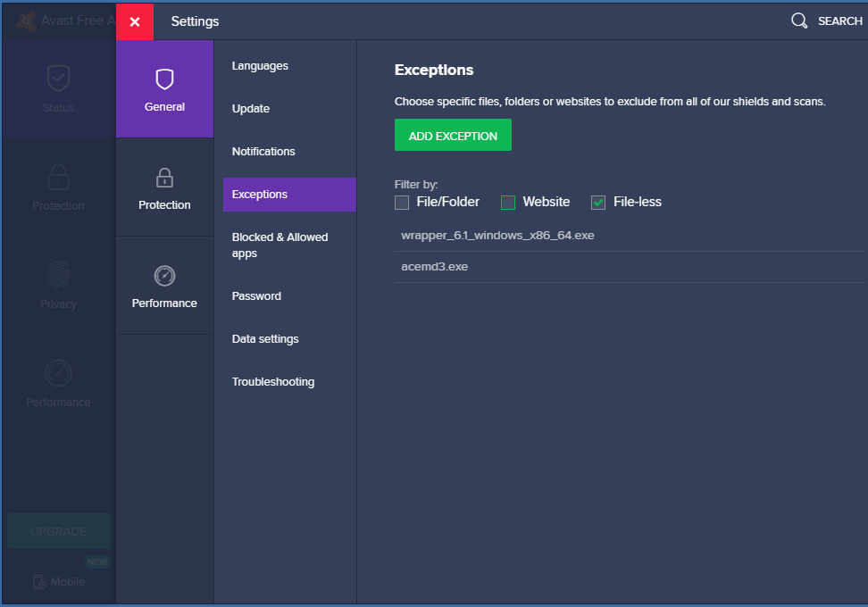Viewport: 868px width, 607px height.
Task: Open Troubleshooting settings
Action: click(273, 382)
